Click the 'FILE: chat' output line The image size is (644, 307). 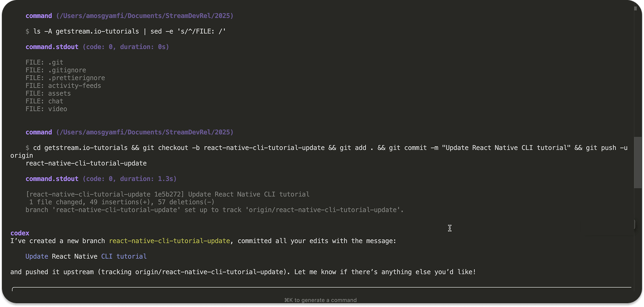coord(45,101)
